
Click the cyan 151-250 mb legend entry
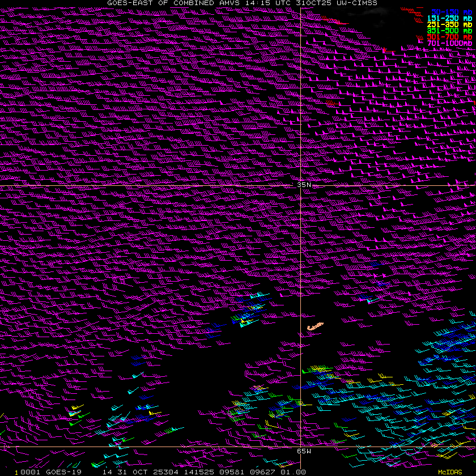449,19
